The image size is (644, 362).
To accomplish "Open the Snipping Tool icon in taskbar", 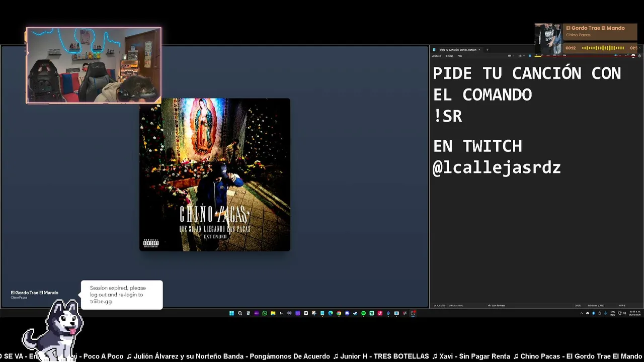I will [314, 313].
